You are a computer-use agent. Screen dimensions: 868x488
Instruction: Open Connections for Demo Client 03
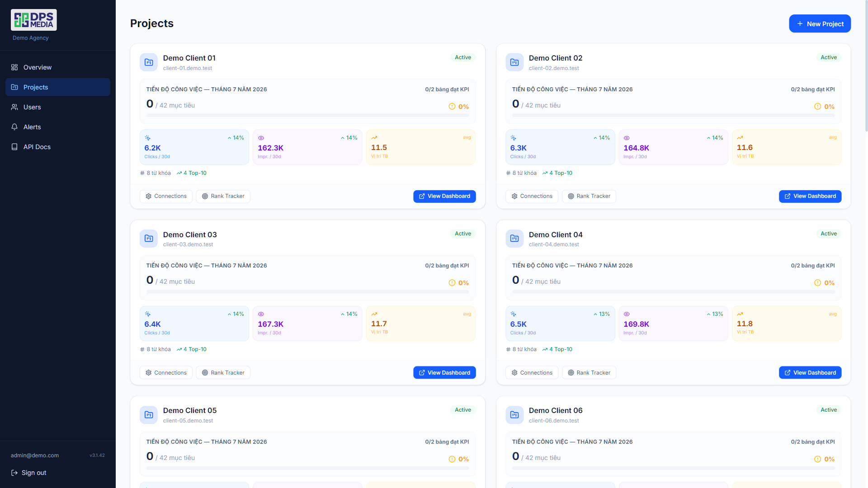[166, 373]
